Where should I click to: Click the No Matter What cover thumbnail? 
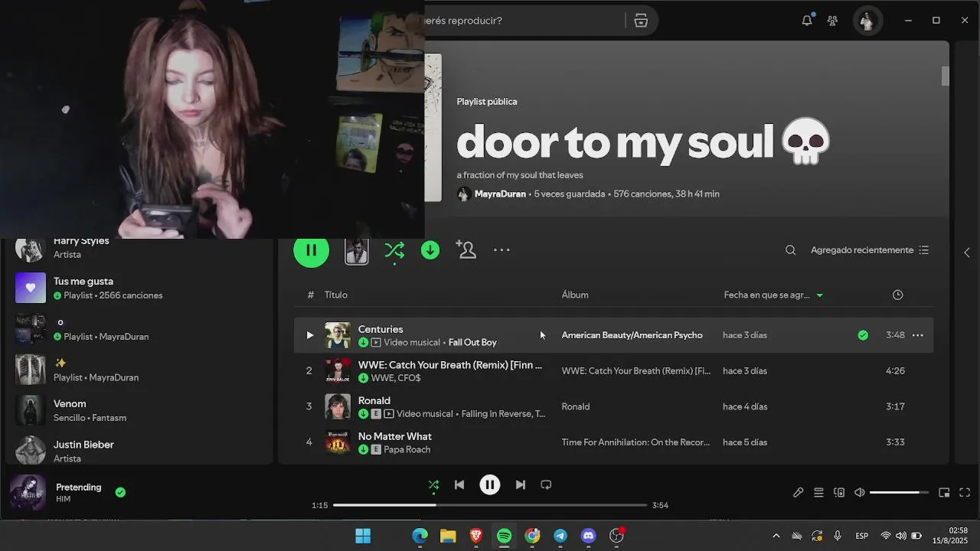338,442
